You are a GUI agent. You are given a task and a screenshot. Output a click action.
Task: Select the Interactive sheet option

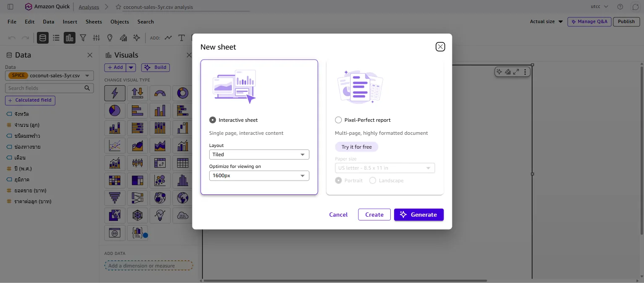click(213, 120)
